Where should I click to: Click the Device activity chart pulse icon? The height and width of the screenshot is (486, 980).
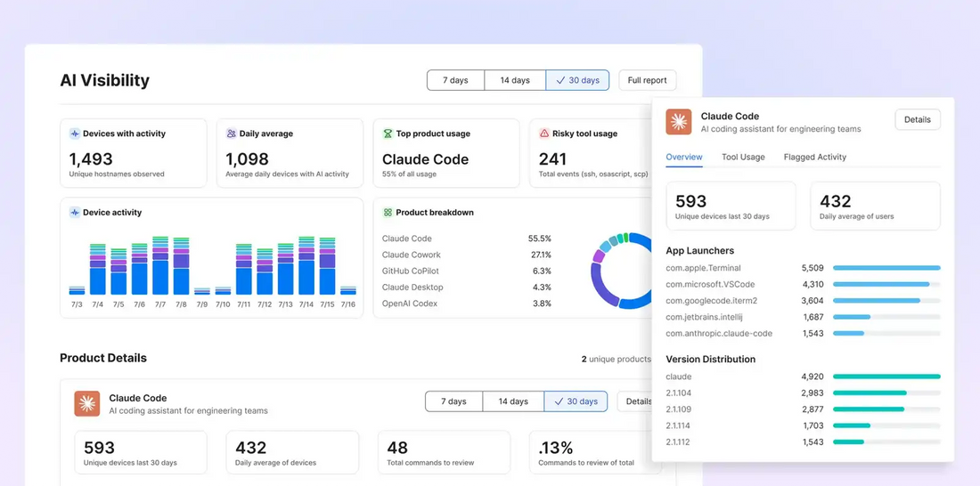tap(75, 213)
